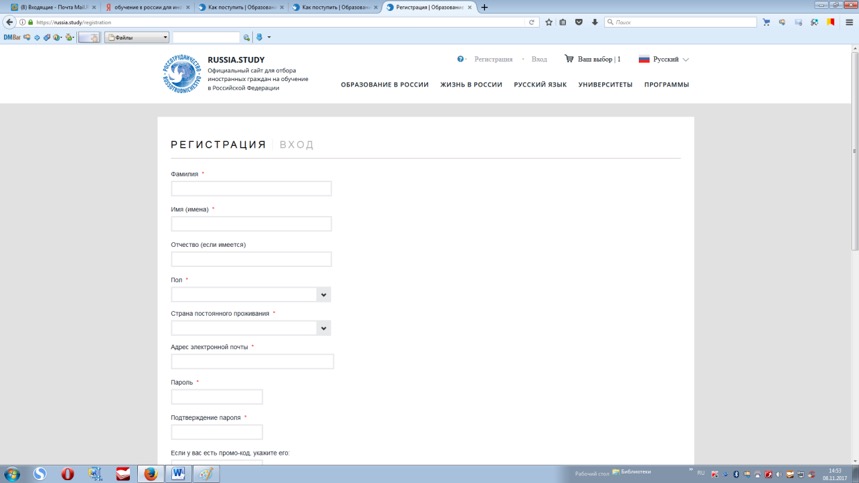Open the Русский language selector

664,60
